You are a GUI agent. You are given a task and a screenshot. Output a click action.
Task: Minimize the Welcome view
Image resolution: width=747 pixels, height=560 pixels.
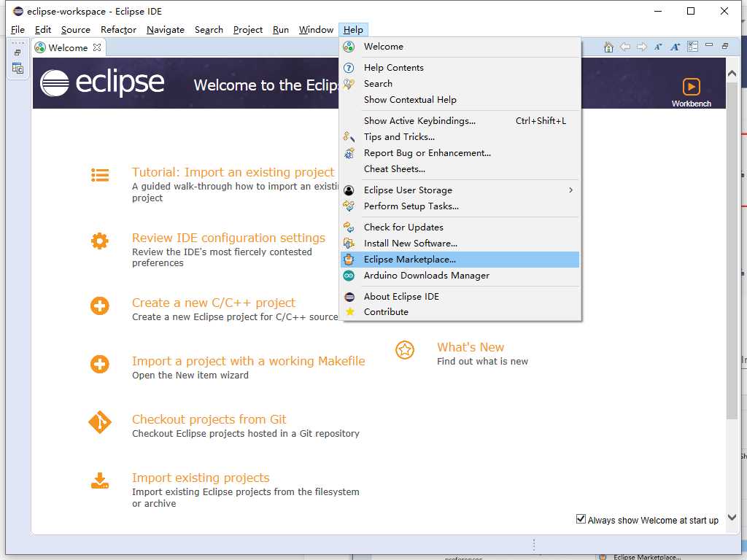tap(709, 45)
